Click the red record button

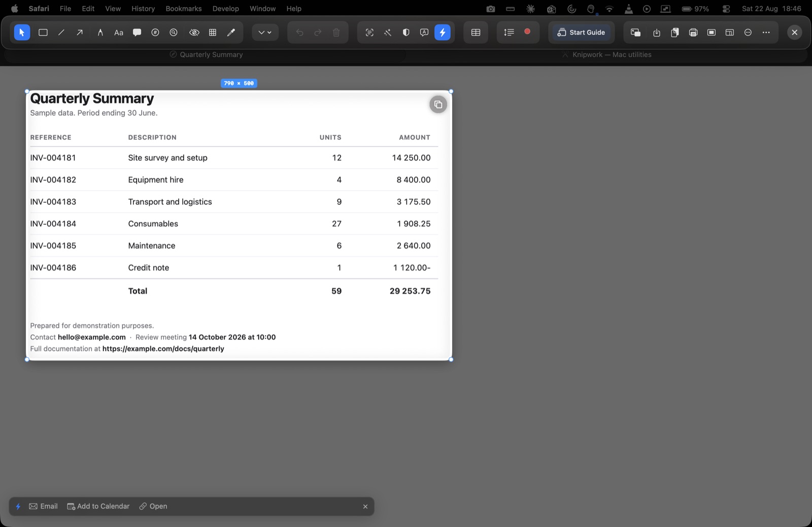click(527, 31)
